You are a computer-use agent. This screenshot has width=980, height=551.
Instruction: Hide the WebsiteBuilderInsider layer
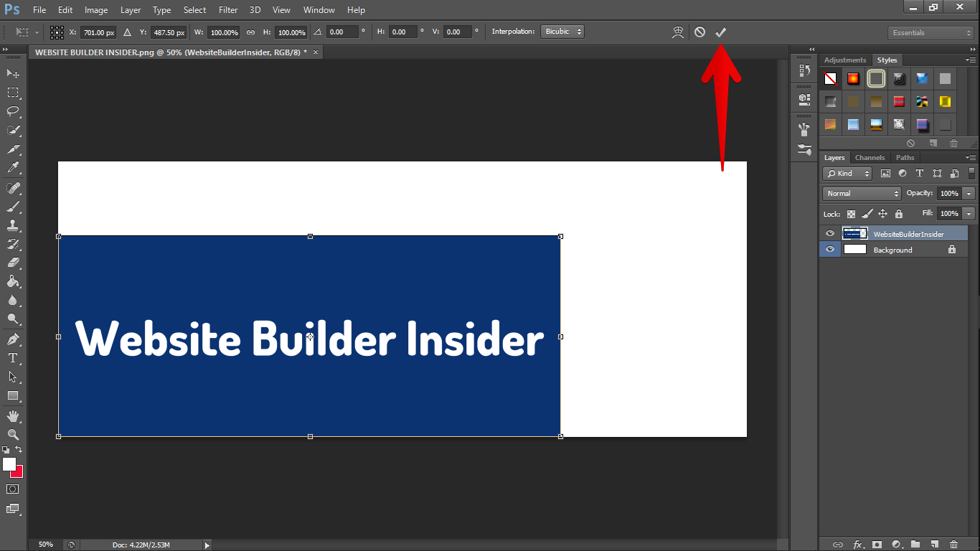click(830, 234)
